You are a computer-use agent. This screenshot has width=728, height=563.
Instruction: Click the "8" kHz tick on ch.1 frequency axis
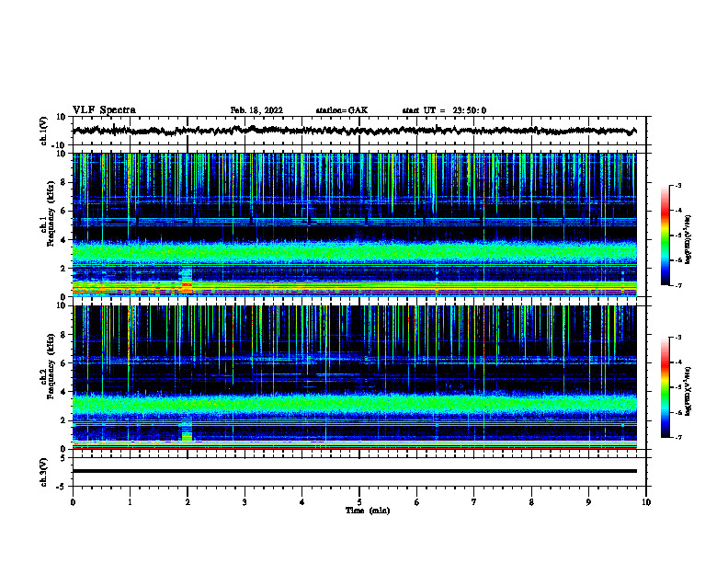click(x=64, y=182)
